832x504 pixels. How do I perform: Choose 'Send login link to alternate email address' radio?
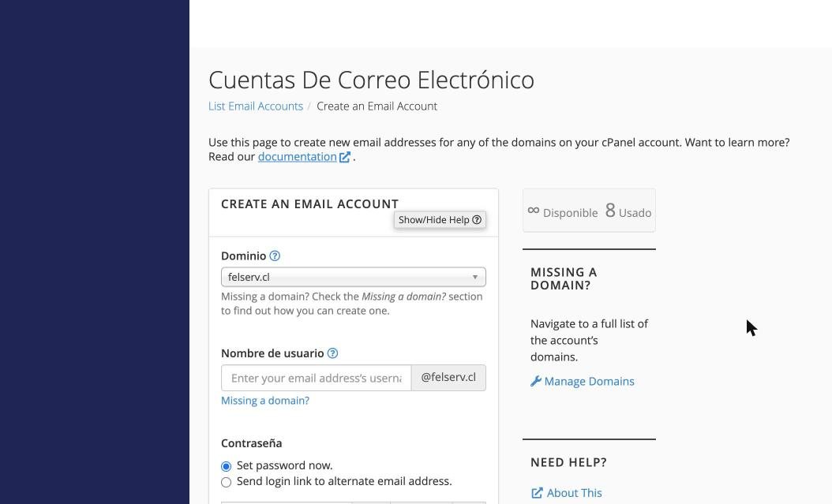pyautogui.click(x=226, y=482)
